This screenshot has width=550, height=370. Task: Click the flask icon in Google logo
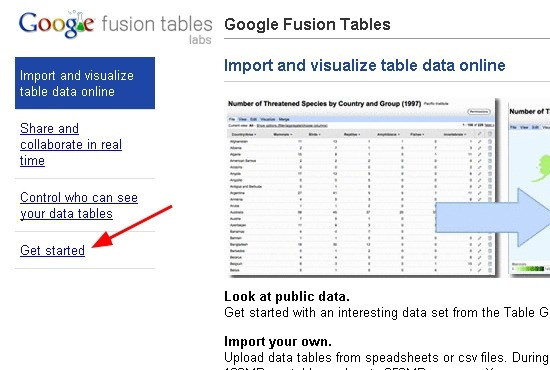[x=79, y=22]
